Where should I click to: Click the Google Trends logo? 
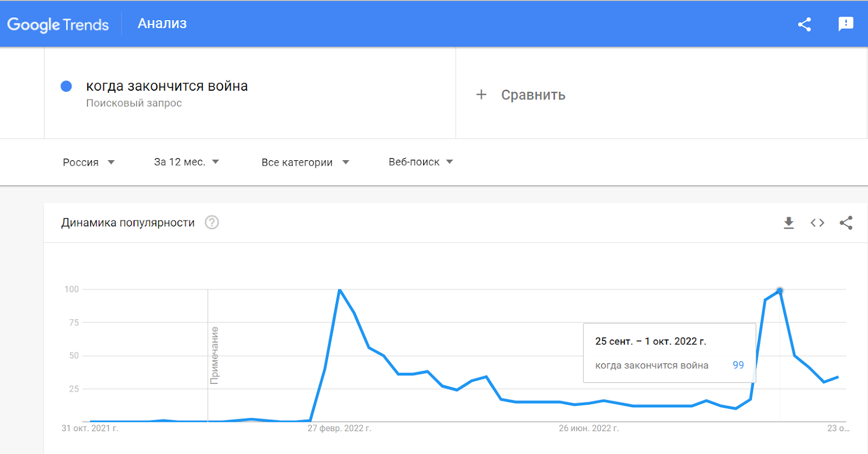pyautogui.click(x=58, y=24)
